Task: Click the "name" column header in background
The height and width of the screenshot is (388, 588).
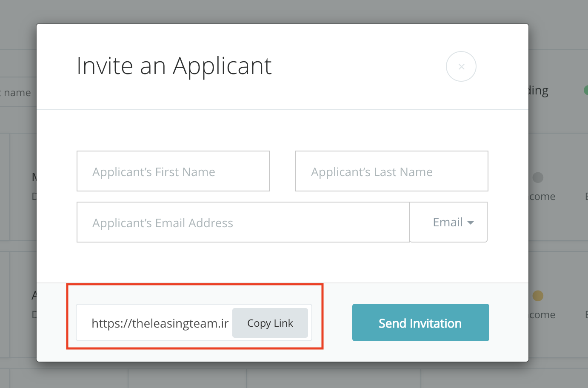Action: (17, 93)
